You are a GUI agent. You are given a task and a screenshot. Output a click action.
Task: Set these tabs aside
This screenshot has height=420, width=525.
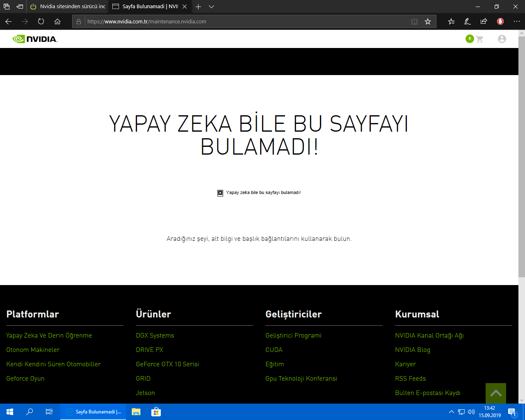click(x=20, y=7)
